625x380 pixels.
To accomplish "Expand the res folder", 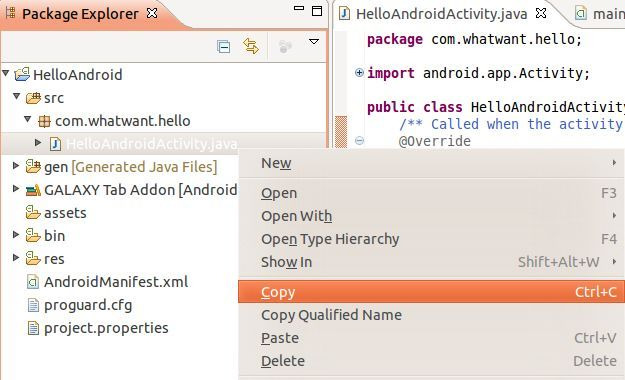I will (x=16, y=258).
